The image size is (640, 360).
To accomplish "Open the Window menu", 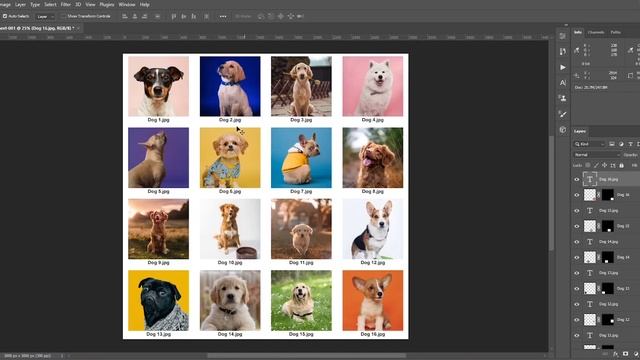I will click(x=127, y=4).
